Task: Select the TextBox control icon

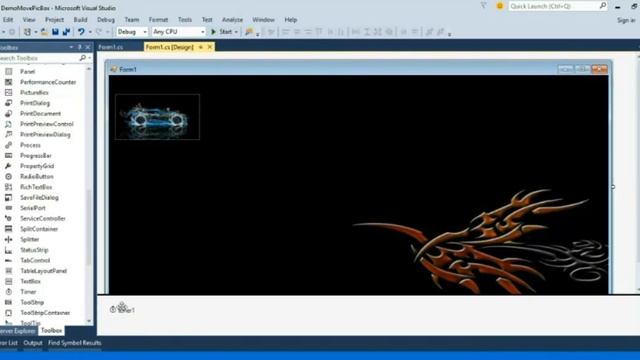Action: click(9, 281)
